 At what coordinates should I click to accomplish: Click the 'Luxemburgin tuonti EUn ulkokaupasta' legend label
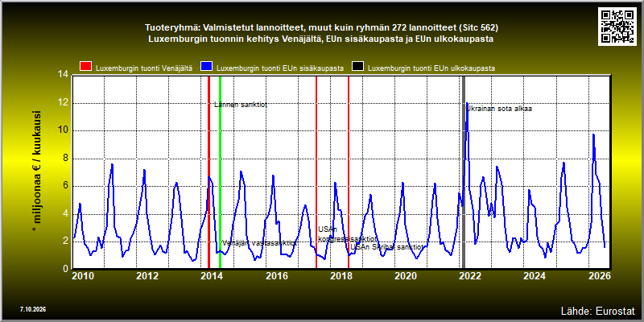(x=431, y=68)
